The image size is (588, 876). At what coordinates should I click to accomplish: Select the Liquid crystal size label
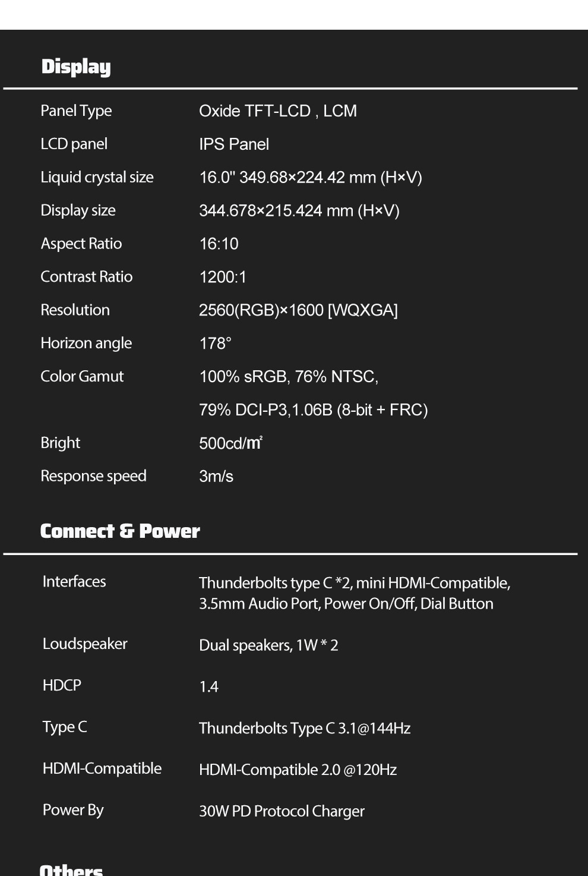pos(97,178)
